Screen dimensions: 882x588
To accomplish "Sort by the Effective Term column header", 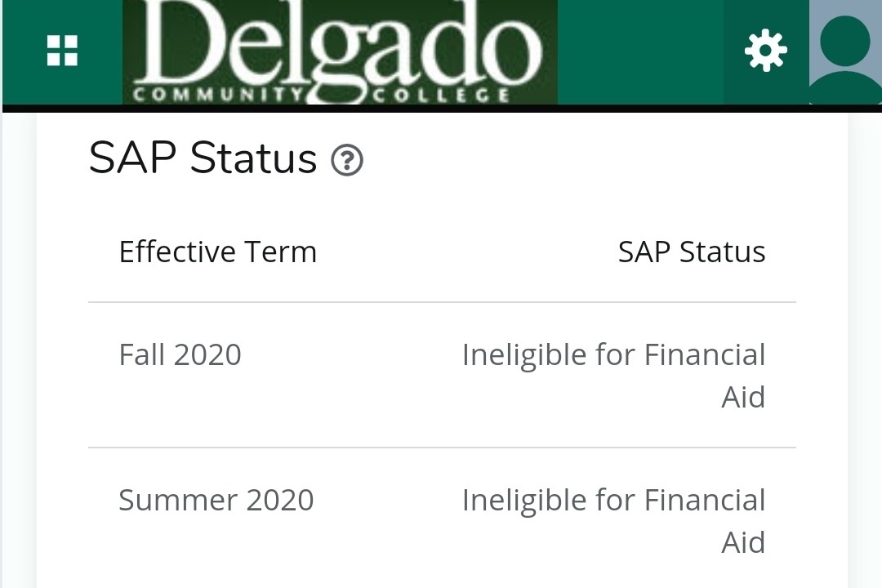I will pos(217,252).
